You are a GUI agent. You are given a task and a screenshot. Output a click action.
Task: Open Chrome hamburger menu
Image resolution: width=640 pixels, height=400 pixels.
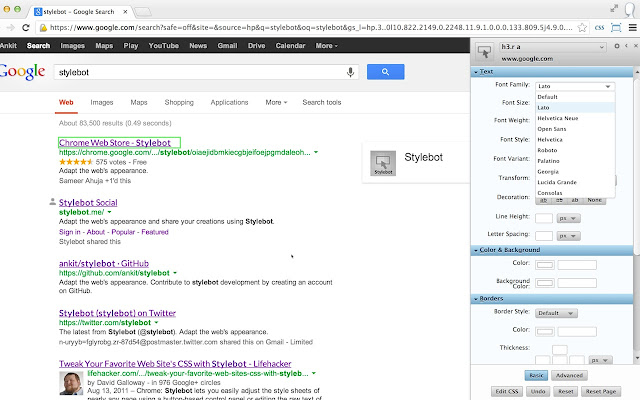click(x=632, y=27)
